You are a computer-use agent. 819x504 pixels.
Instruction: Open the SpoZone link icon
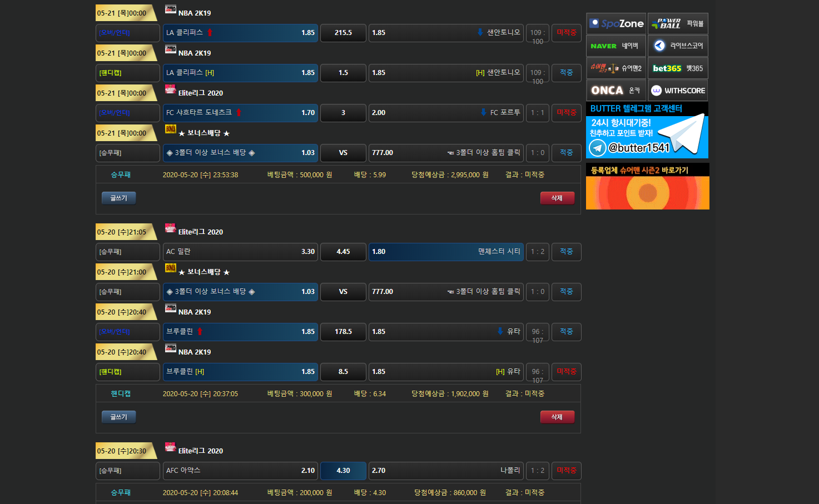[x=616, y=24]
